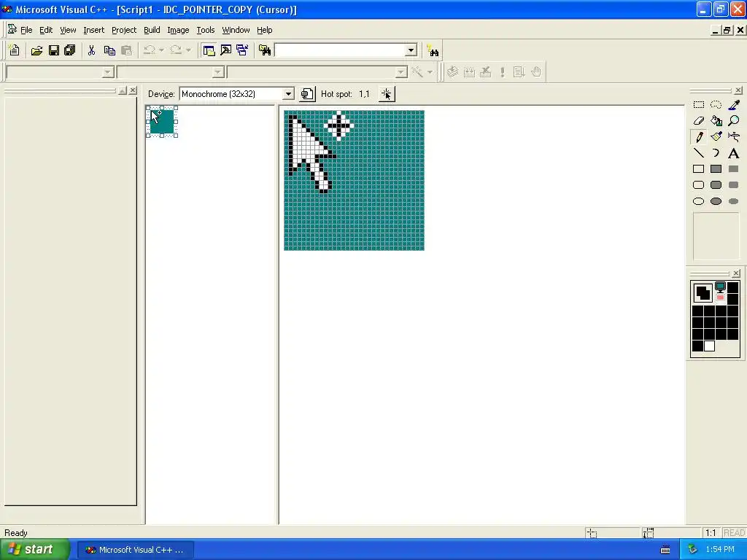
Task: Click the New Text File toolbar icon
Action: point(15,50)
